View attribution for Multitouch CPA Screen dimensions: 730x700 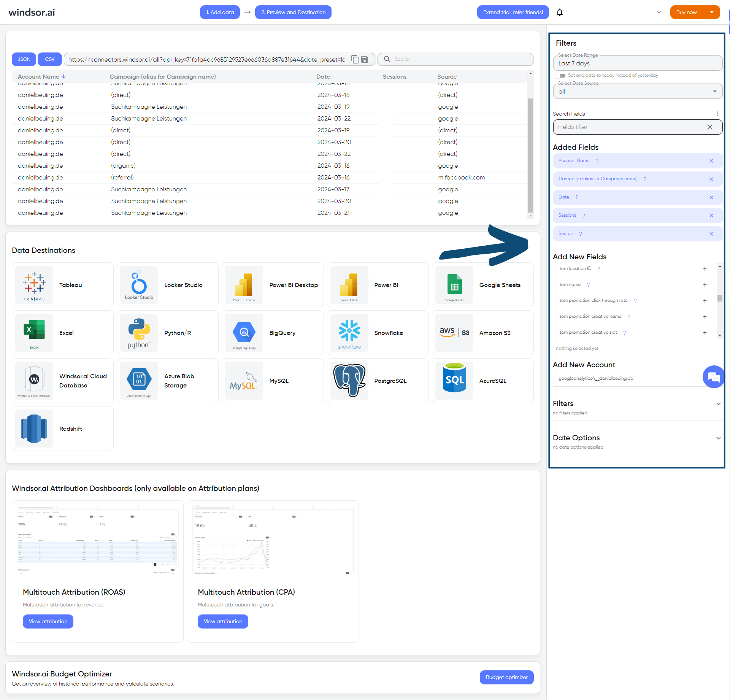click(223, 621)
